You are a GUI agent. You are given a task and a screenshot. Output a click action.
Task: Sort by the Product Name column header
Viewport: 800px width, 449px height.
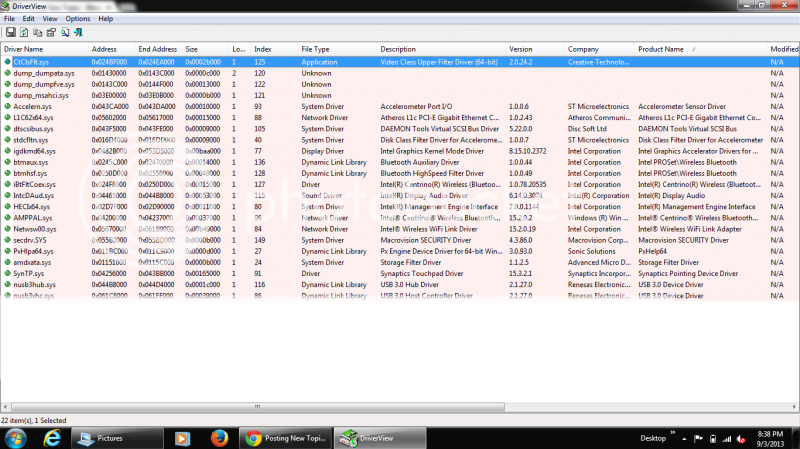point(661,48)
